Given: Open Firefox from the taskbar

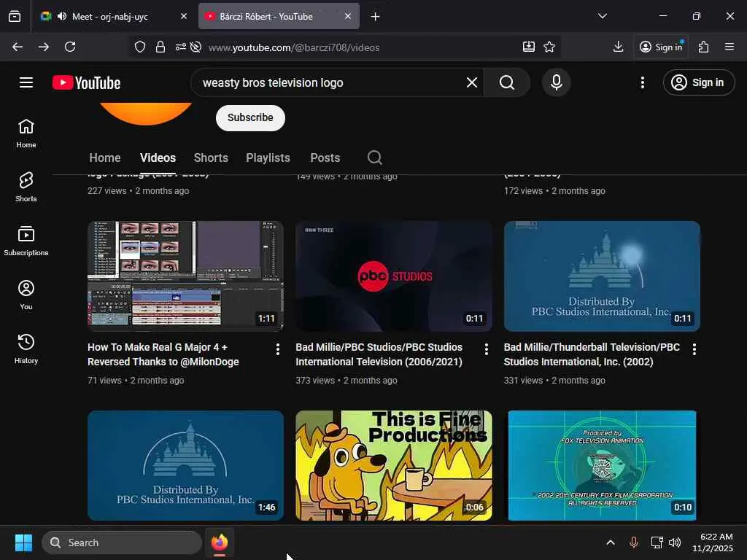Looking at the screenshot, I should (220, 542).
